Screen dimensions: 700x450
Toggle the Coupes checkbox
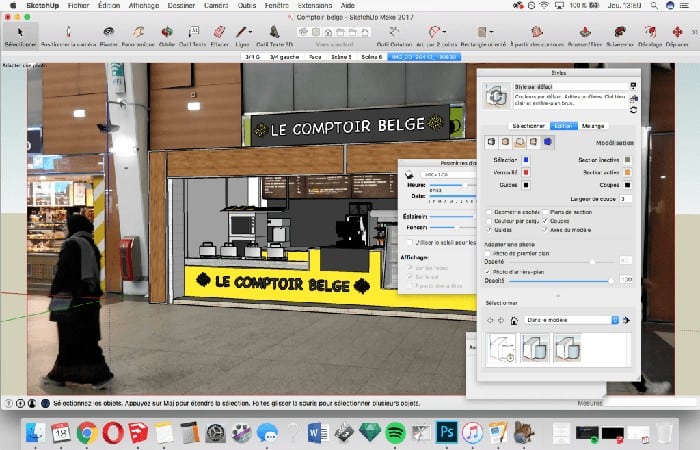point(545,221)
